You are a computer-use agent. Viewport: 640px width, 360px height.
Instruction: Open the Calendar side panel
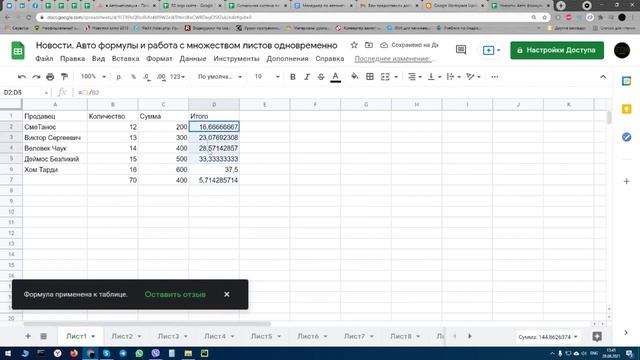click(x=627, y=81)
